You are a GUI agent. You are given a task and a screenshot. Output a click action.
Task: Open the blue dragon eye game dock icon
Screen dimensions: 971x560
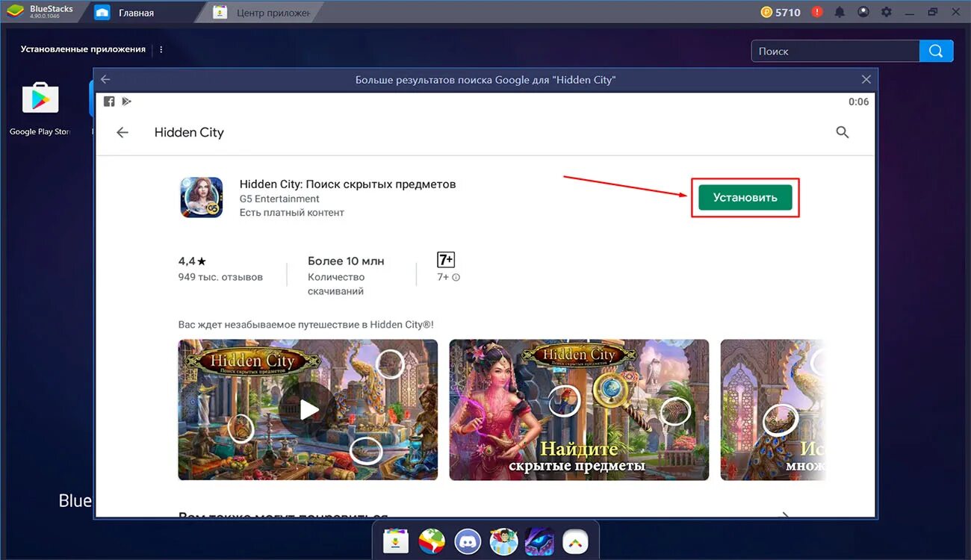pyautogui.click(x=539, y=540)
